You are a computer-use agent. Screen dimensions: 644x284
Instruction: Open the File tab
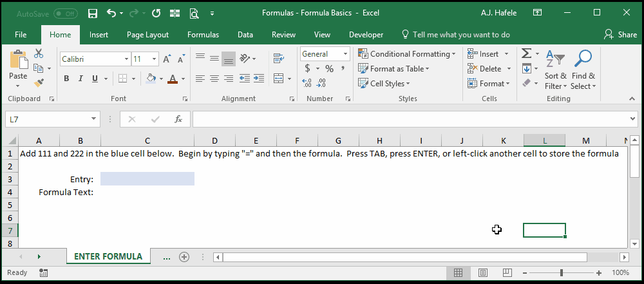coord(21,35)
